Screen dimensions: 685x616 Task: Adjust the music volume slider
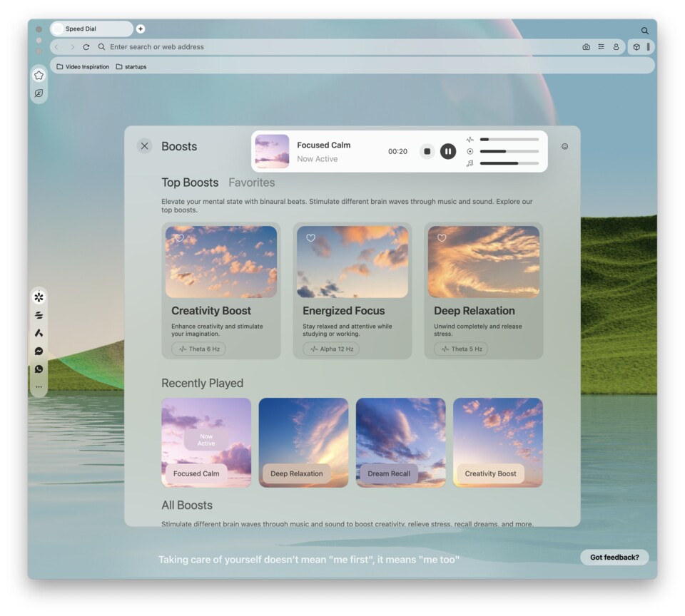(509, 163)
